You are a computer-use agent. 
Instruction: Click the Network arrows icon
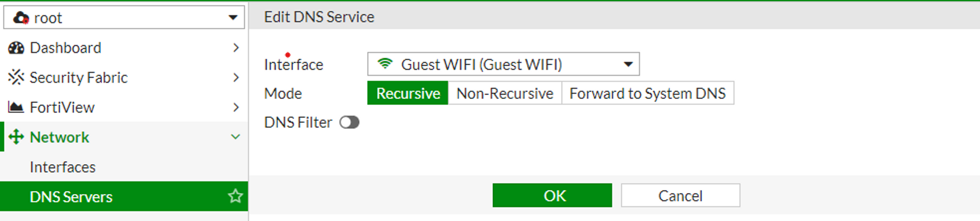coord(16,137)
